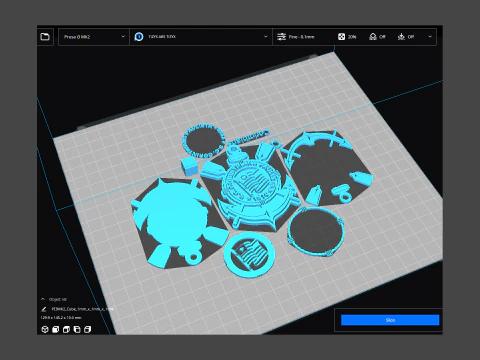Expand the print settings panel chevron

(x=430, y=37)
